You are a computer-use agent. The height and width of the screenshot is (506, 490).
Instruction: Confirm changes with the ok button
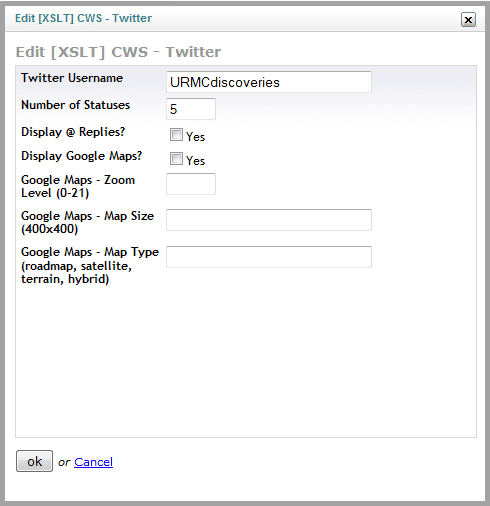(x=34, y=461)
